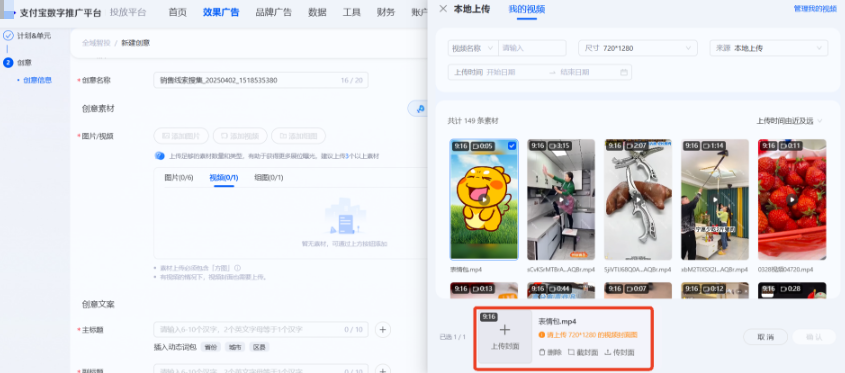Click the 主标题 text input
The width and height of the screenshot is (845, 373).
261,329
